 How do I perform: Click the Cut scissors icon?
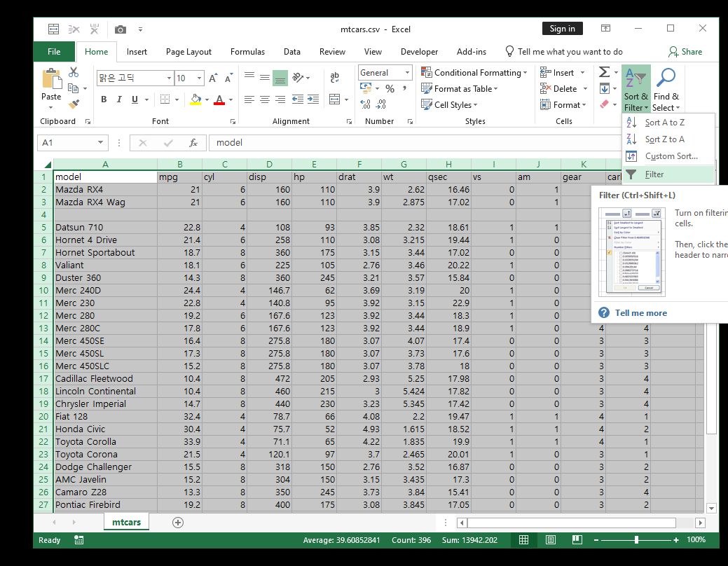click(74, 72)
